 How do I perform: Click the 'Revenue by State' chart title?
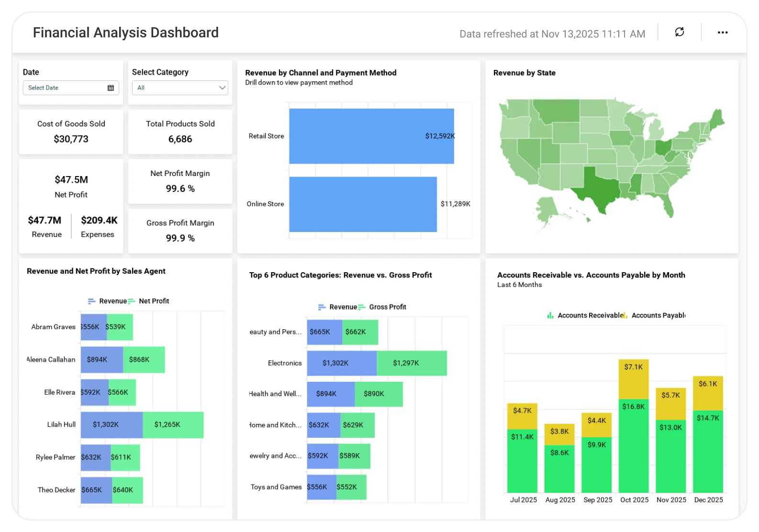click(x=525, y=73)
